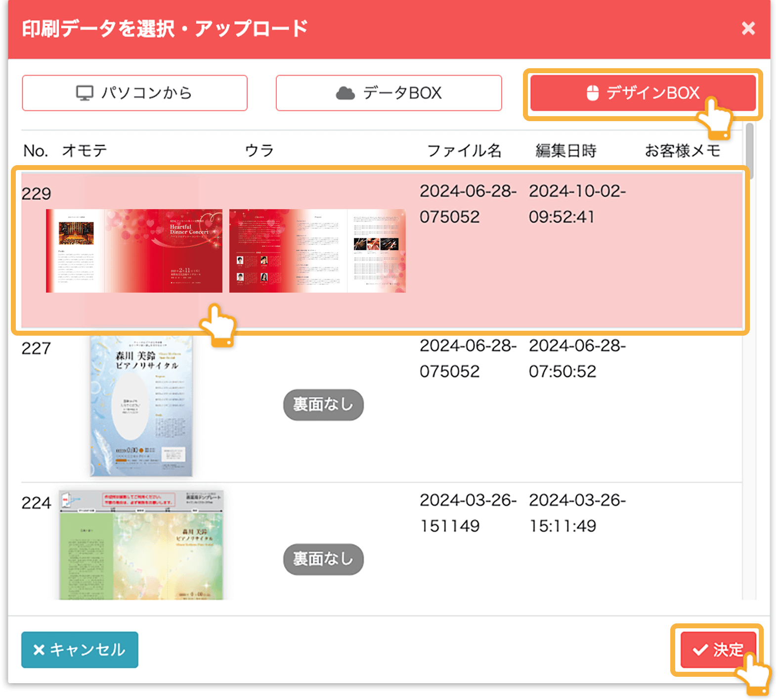Viewport: 781px width, 700px height.
Task: Click the cloud icon in データBOX
Action: point(345,93)
